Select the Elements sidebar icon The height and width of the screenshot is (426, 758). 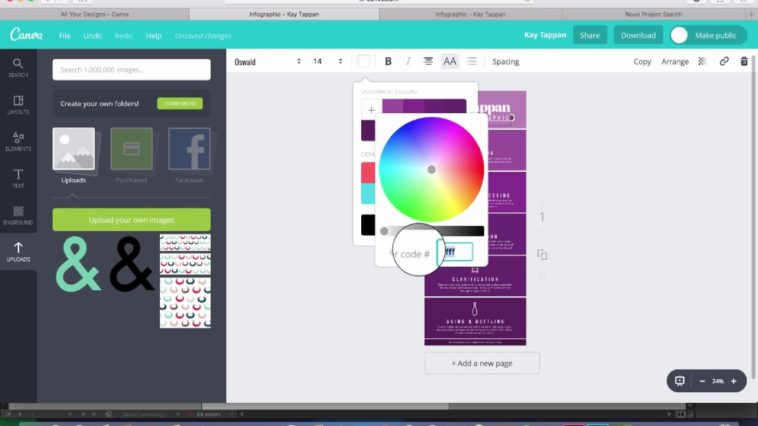[x=18, y=141]
